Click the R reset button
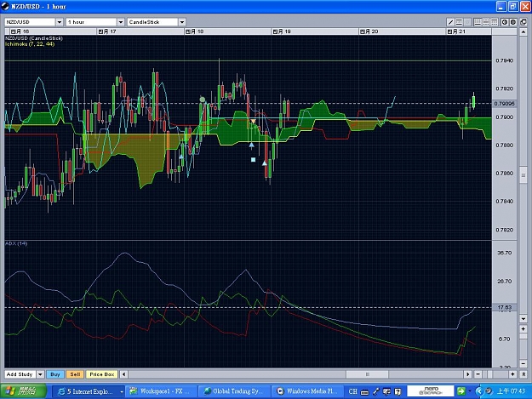Image resolution: width=532 pixels, height=399 pixels. click(523, 374)
